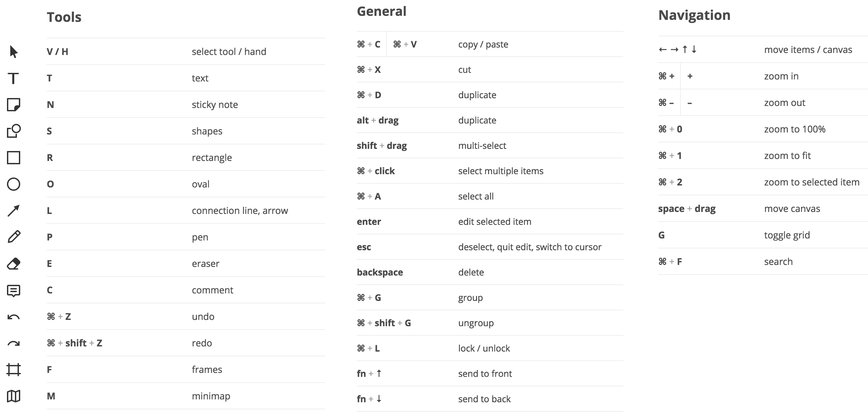Open the minimap icon
This screenshot has height=412, width=868.
click(14, 396)
